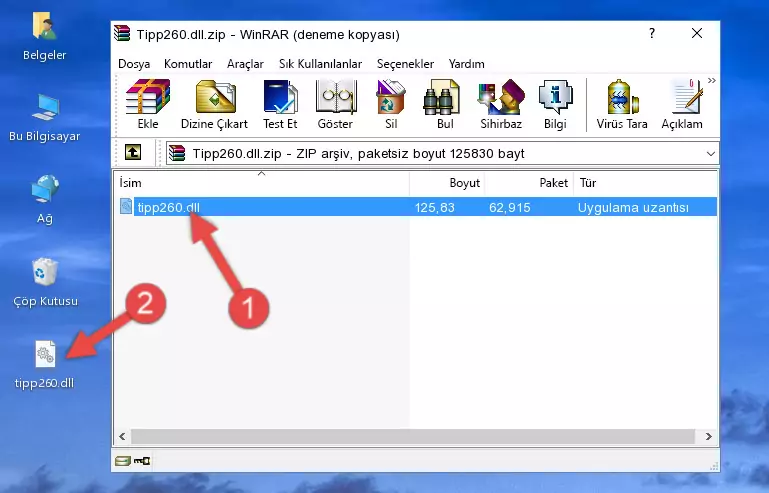769x493 pixels.
Task: Start Virüs Tara scan icon
Action: tap(622, 104)
